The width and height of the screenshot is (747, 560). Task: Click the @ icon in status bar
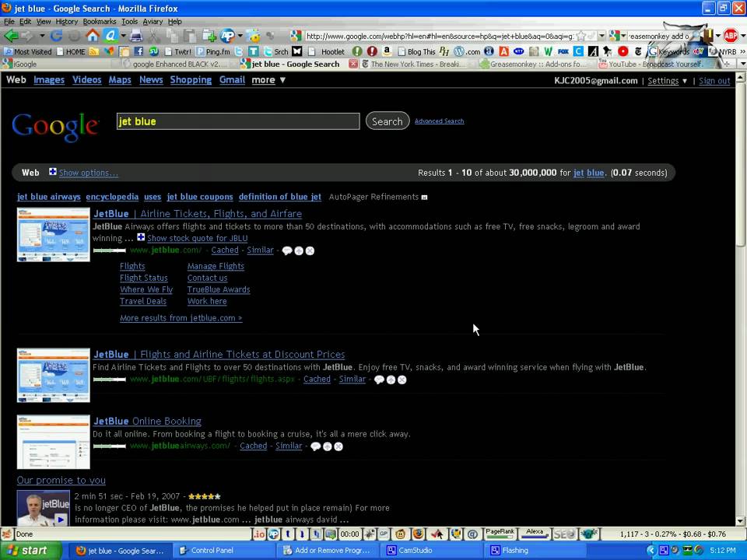[472, 534]
